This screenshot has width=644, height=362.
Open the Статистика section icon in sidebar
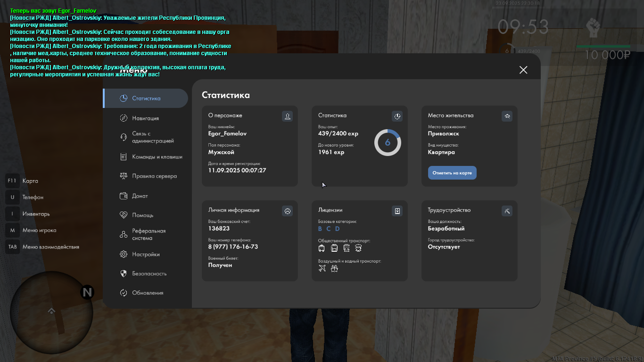point(124,99)
